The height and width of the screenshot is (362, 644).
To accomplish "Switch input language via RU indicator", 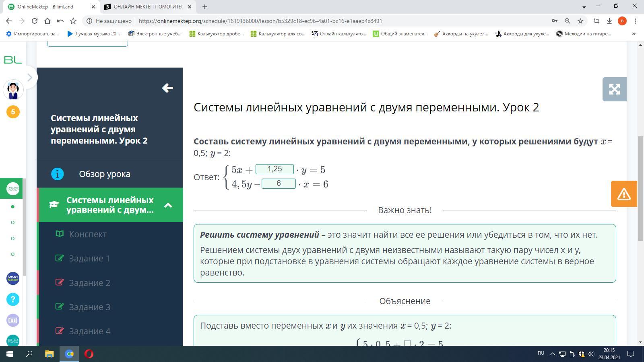I will [541, 353].
